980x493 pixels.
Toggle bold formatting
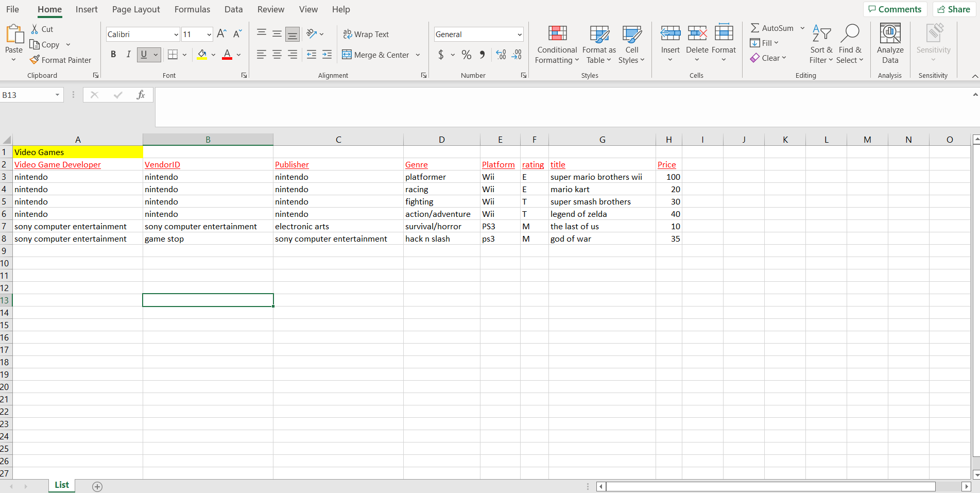click(113, 54)
